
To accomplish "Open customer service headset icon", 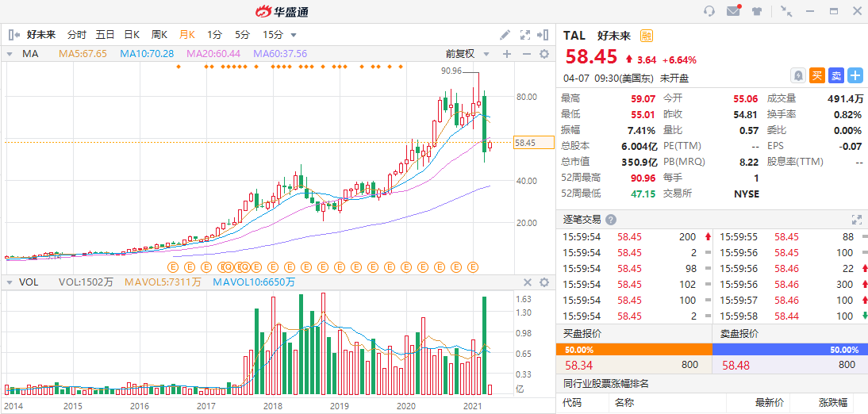I will click(709, 10).
